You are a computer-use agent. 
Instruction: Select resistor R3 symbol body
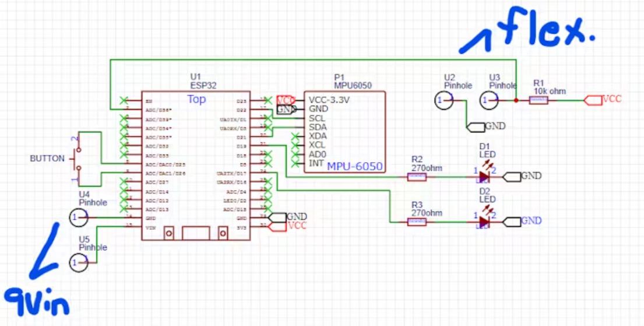417,222
